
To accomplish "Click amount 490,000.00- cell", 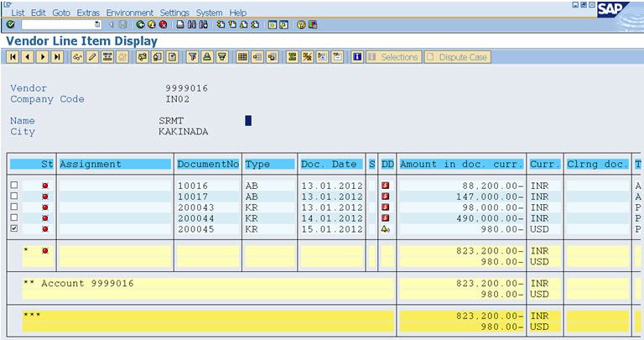I will click(490, 218).
